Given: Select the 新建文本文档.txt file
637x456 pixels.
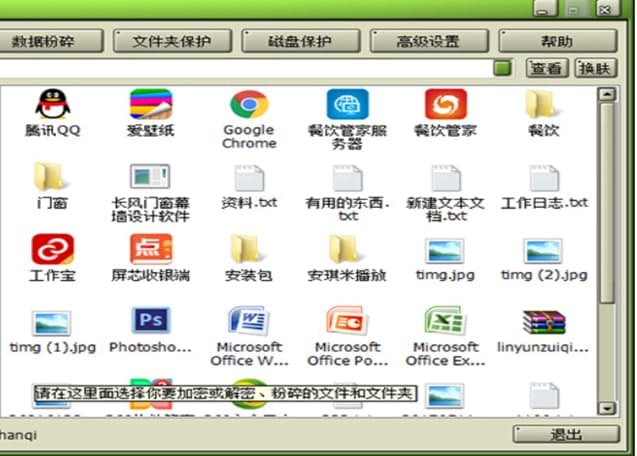Looking at the screenshot, I should pyautogui.click(x=446, y=178).
